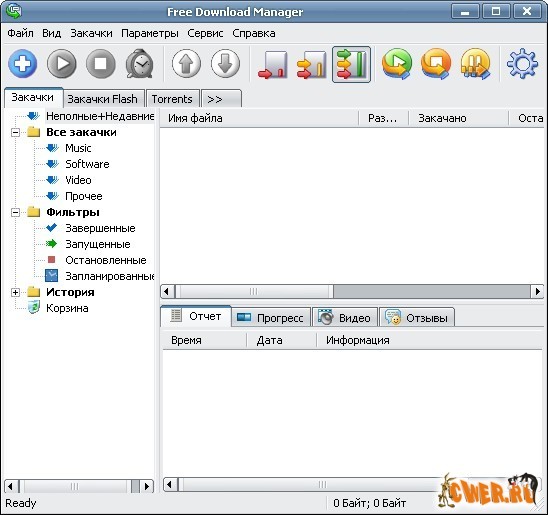
Task: Click right arrow of tree panel scrollbar
Action: pyautogui.click(x=147, y=486)
